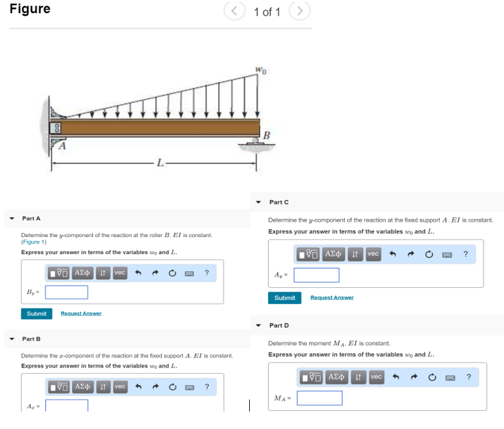Collapse the Part D section
This screenshot has width=504, height=429.
pyautogui.click(x=257, y=325)
